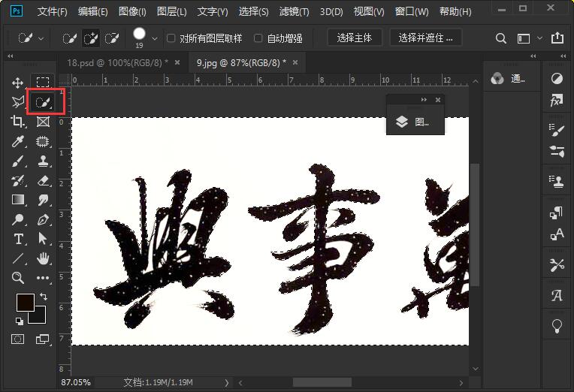Click the share image icon

(x=557, y=38)
